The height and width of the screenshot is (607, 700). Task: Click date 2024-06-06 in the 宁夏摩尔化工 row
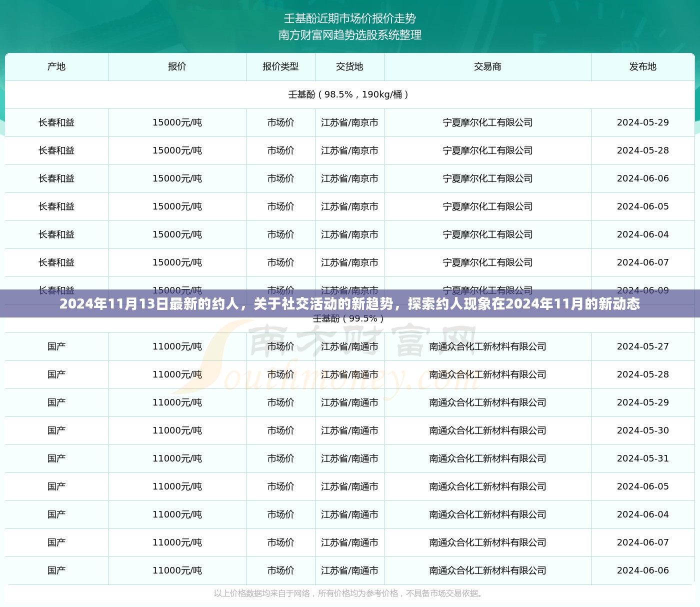[642, 178]
